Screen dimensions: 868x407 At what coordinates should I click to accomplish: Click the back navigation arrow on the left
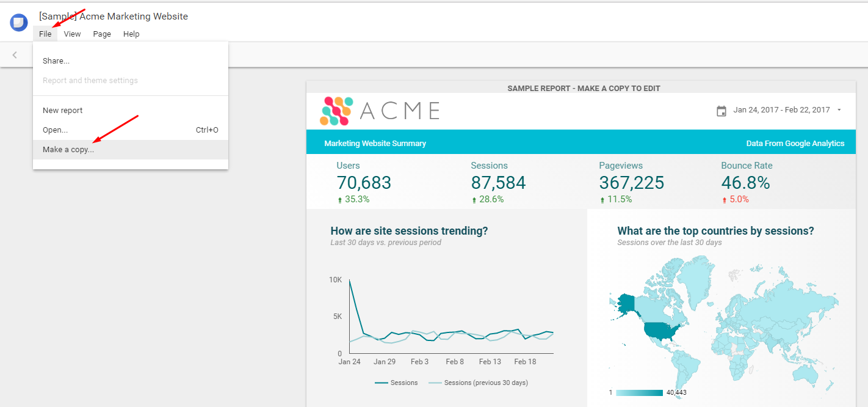click(14, 54)
